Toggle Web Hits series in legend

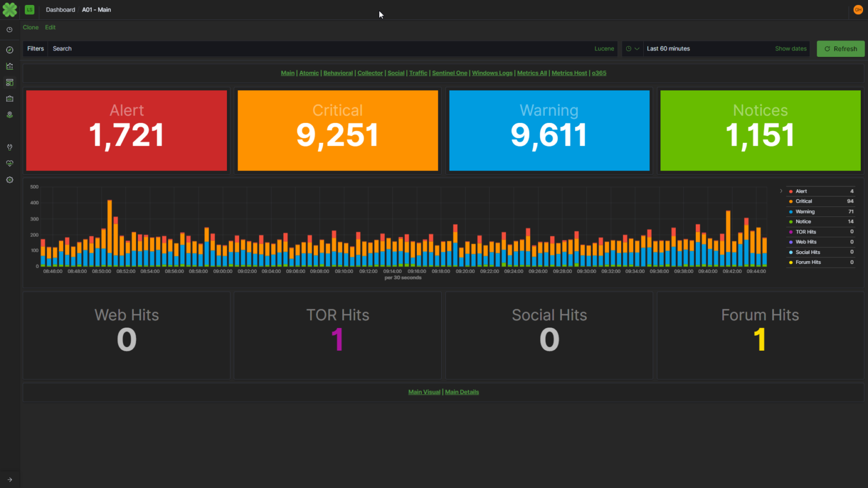(806, 242)
